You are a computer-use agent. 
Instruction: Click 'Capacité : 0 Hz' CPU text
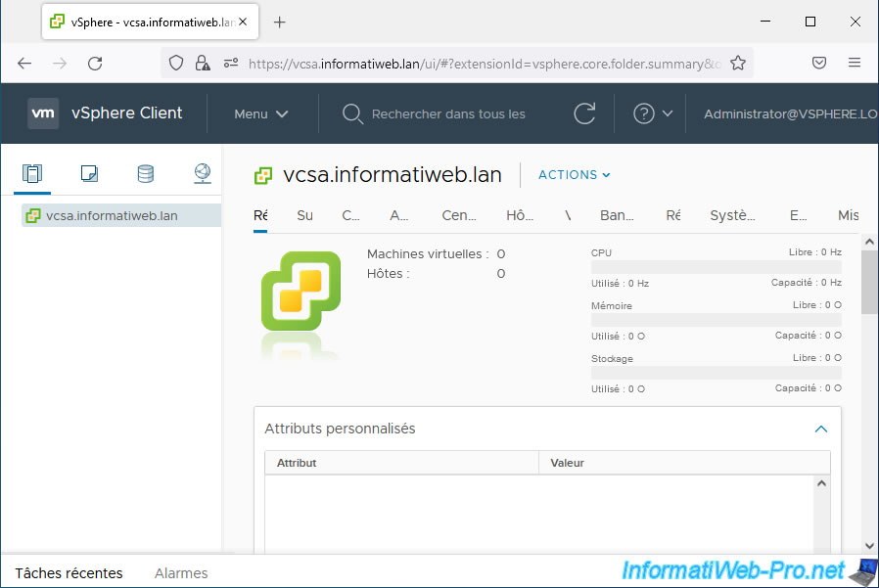[x=807, y=283]
